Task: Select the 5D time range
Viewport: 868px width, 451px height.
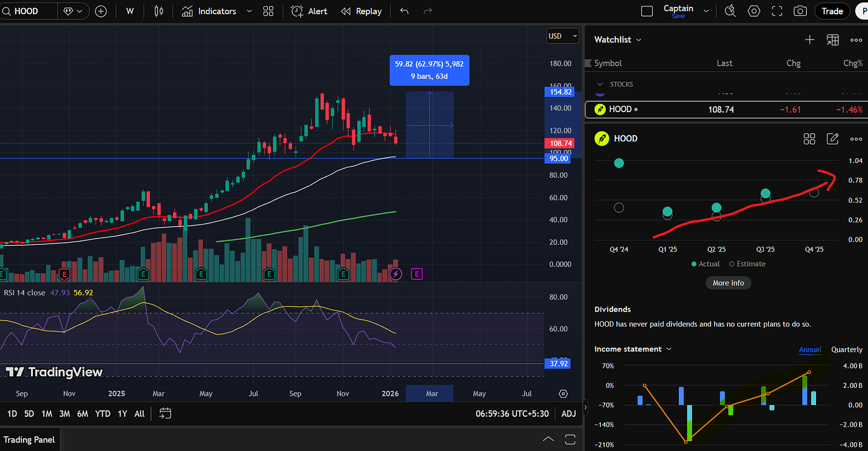Action: pos(29,414)
